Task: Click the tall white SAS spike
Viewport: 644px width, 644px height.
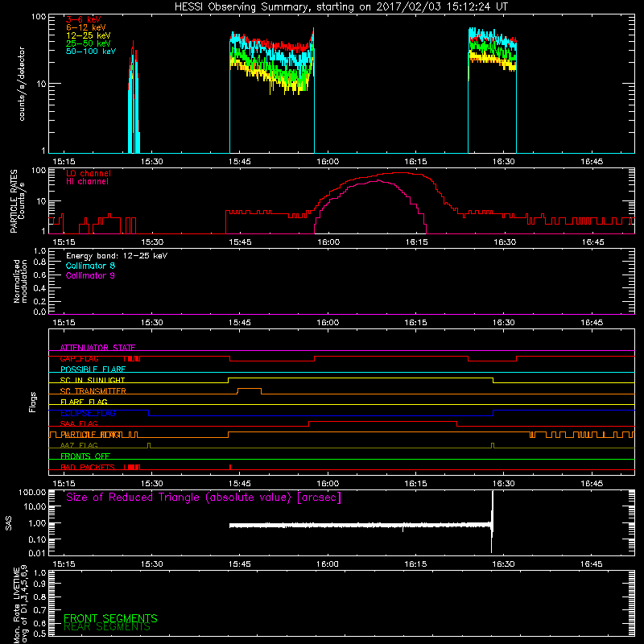Action: [492, 522]
